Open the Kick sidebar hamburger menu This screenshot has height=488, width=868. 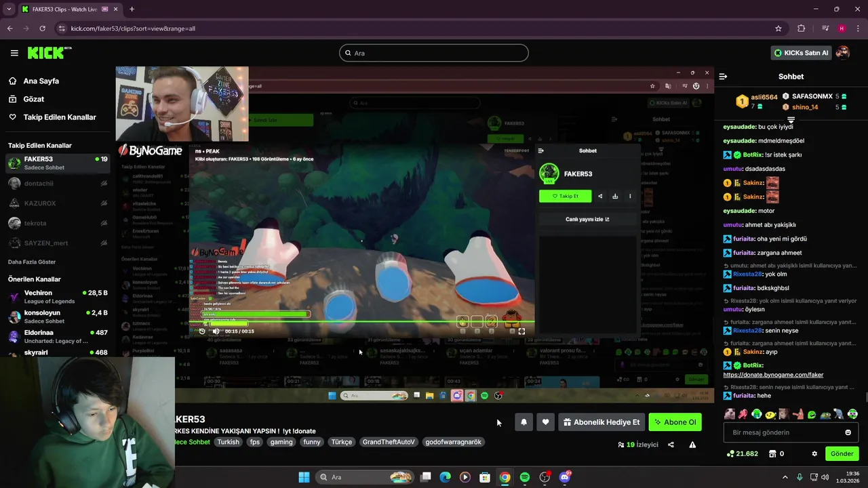click(14, 53)
